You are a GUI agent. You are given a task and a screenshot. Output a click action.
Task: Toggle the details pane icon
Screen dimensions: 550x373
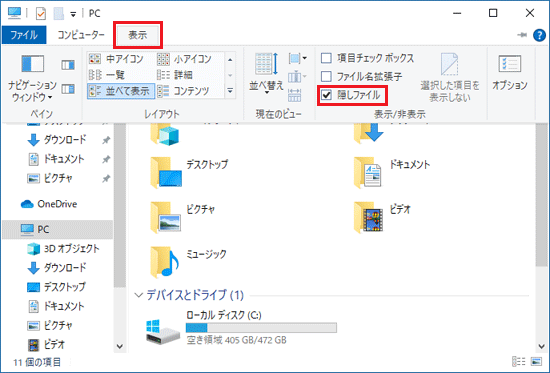68,89
